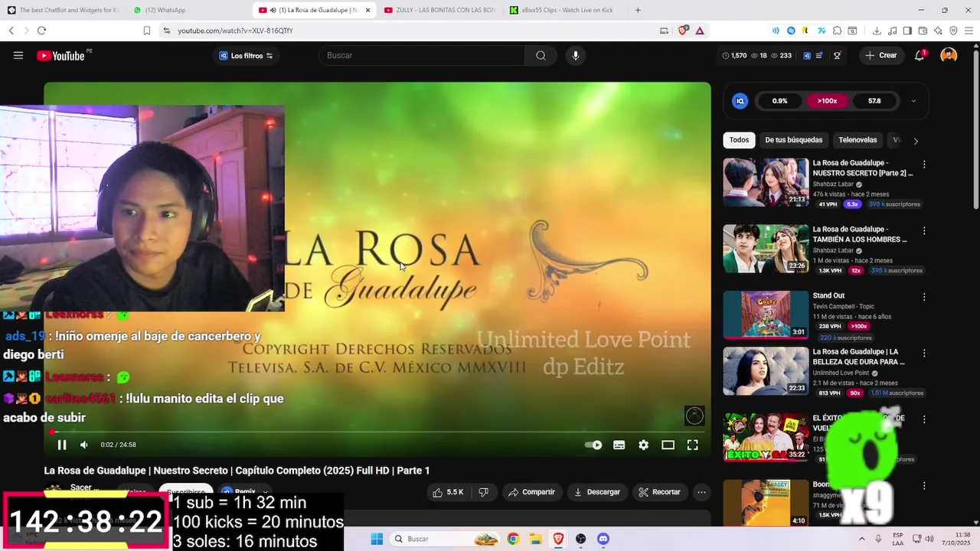Bookmark this page
Image resolution: width=980 pixels, height=551 pixels.
pos(146,31)
